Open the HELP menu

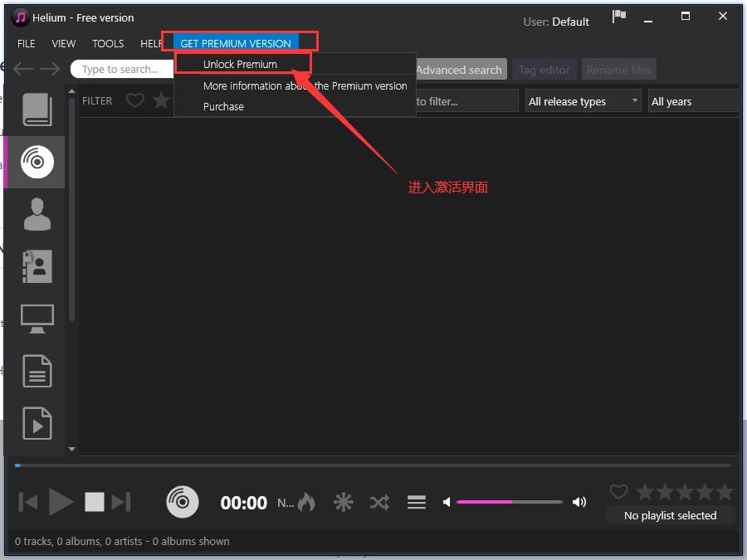tap(151, 44)
